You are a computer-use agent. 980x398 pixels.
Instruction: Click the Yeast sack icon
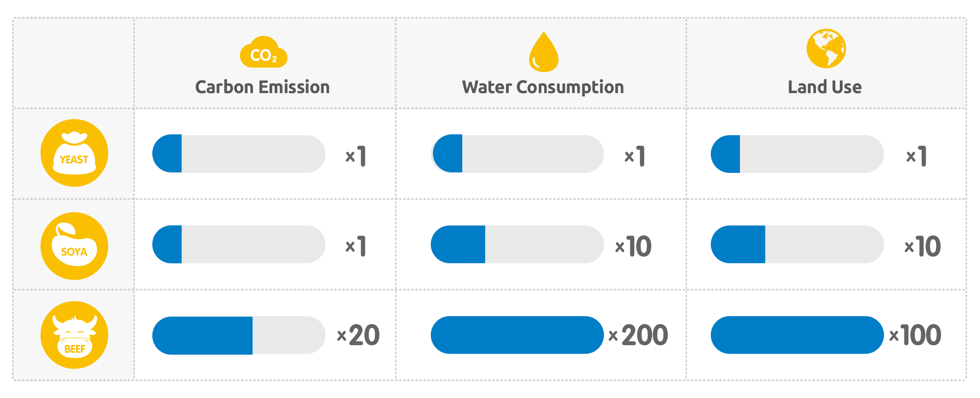coord(74,153)
